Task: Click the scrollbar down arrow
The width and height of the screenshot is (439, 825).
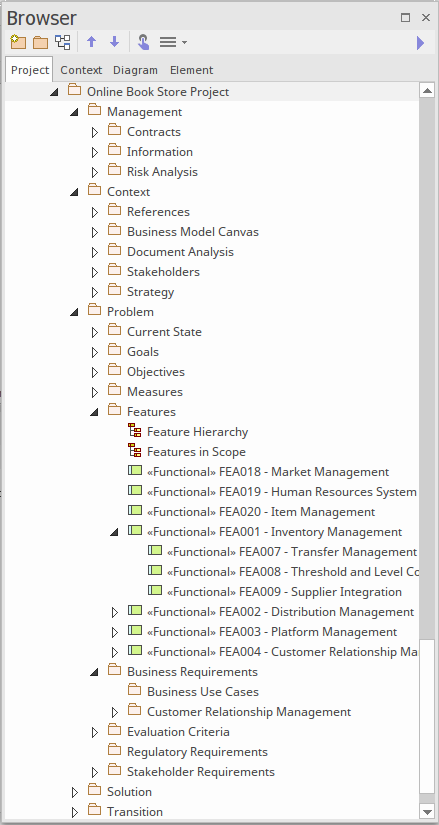Action: point(427,811)
